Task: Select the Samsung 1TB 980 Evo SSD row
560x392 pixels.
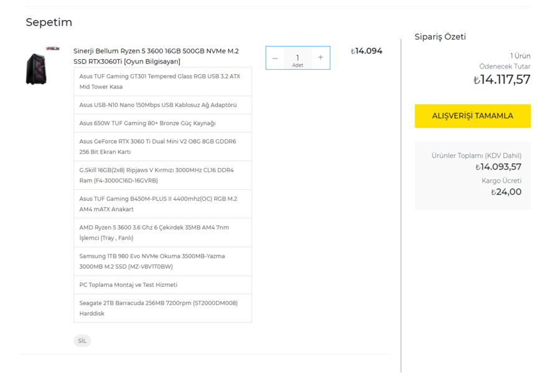Action: 162,261
